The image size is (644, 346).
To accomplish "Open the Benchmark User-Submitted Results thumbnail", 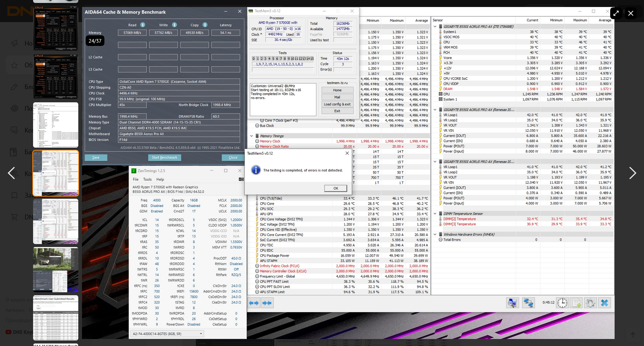I will tap(56, 318).
